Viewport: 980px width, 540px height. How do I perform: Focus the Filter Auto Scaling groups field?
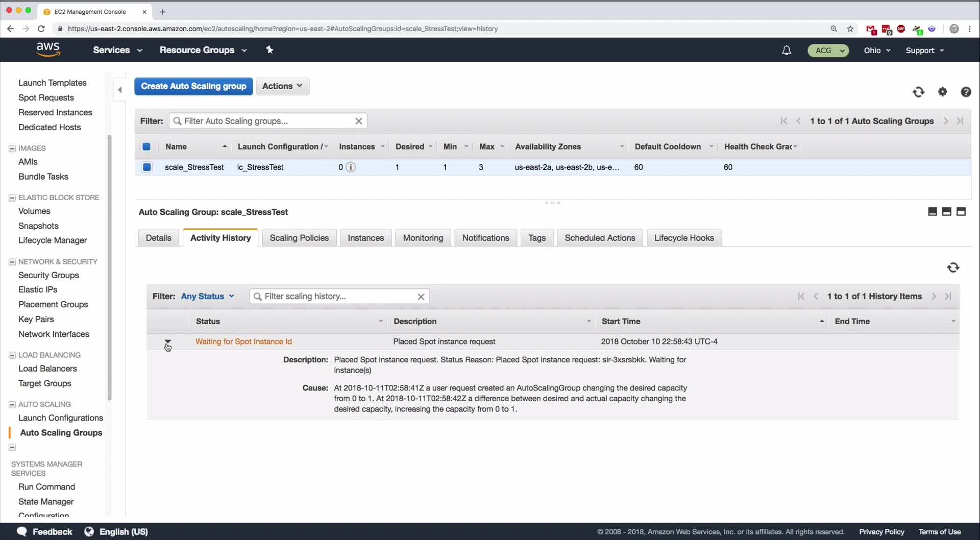pyautogui.click(x=268, y=121)
